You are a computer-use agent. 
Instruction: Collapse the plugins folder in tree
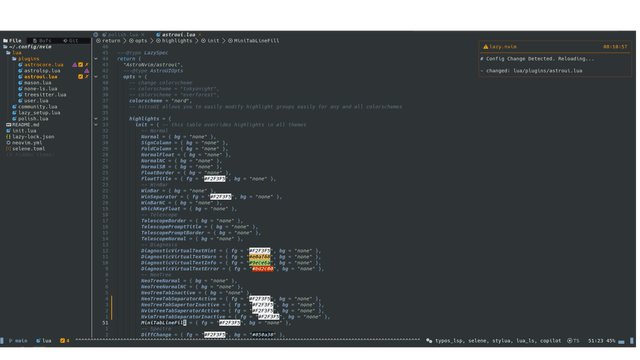tap(26, 59)
